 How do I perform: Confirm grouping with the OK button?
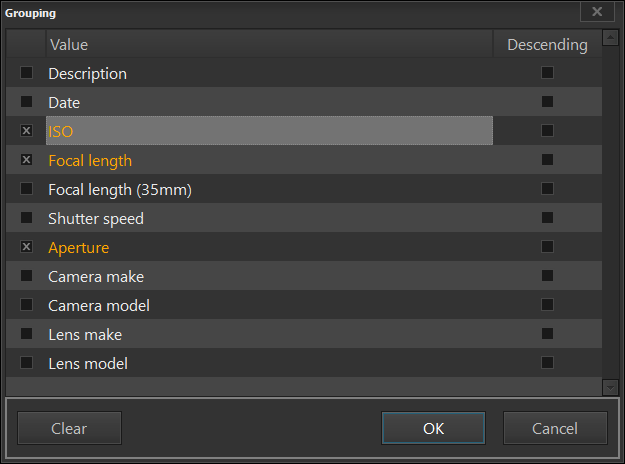click(433, 428)
